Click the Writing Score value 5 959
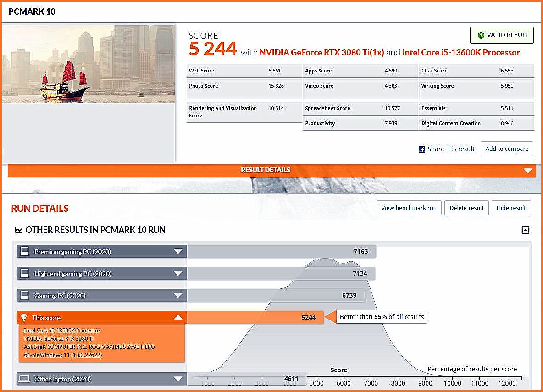Screen dimensions: 543x392 tap(507, 86)
